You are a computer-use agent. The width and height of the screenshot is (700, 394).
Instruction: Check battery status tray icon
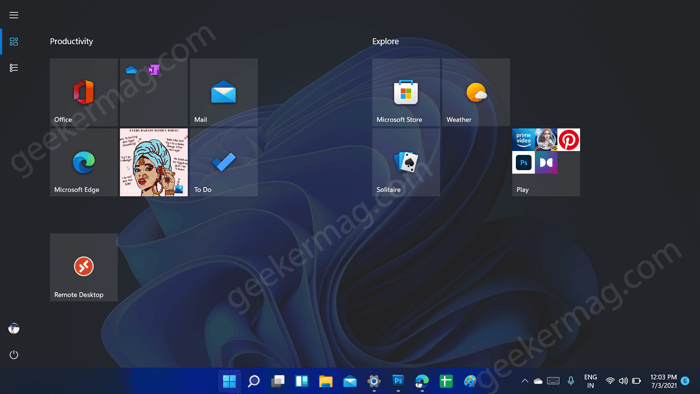(637, 381)
